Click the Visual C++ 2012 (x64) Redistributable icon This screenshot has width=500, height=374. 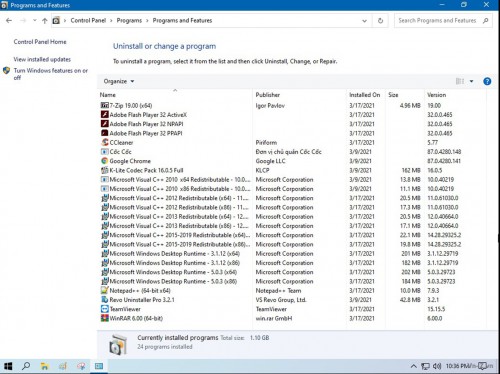(105, 198)
